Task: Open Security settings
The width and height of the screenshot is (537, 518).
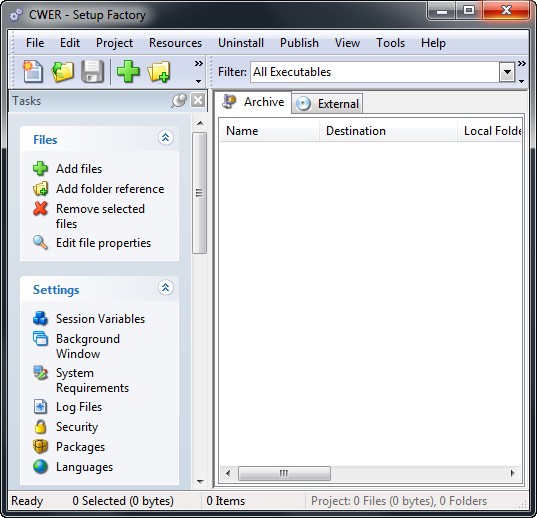Action: pyautogui.click(x=77, y=427)
